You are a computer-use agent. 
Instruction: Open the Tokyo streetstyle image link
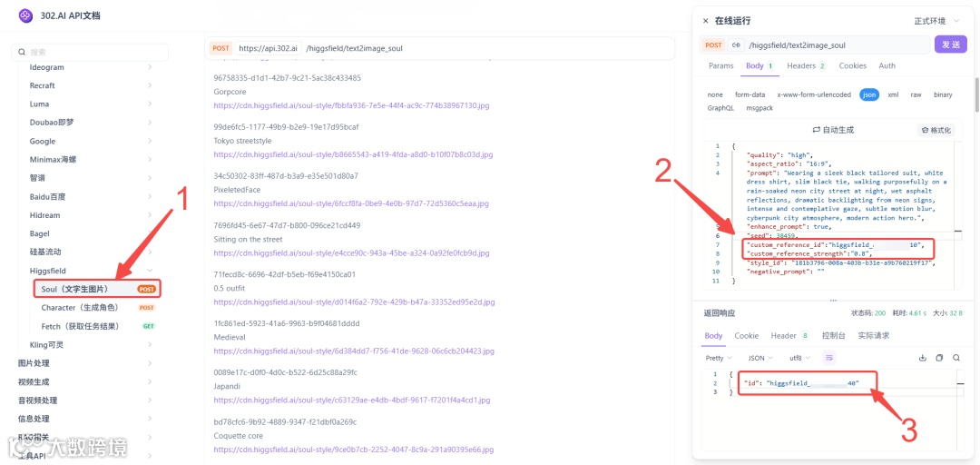353,154
